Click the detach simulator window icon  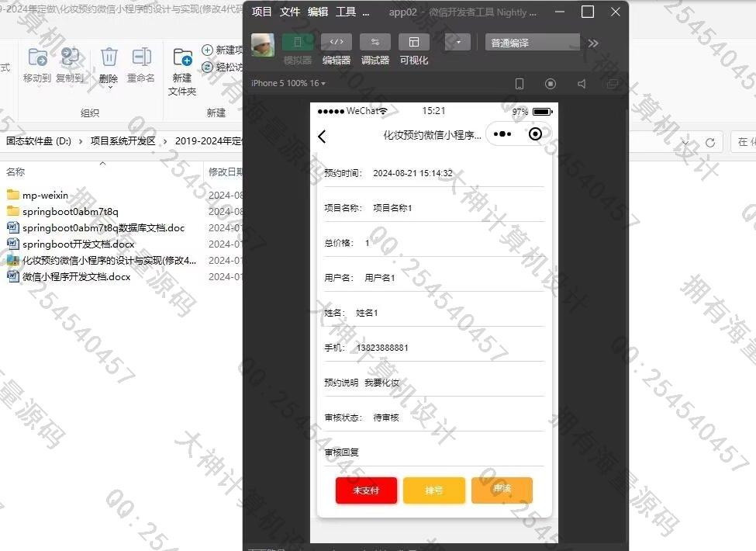click(x=613, y=84)
